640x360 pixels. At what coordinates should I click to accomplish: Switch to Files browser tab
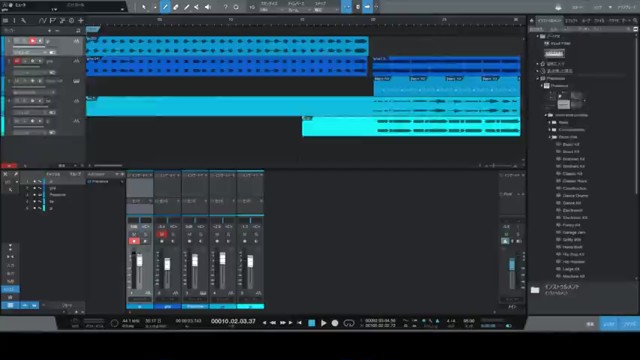[x=599, y=20]
